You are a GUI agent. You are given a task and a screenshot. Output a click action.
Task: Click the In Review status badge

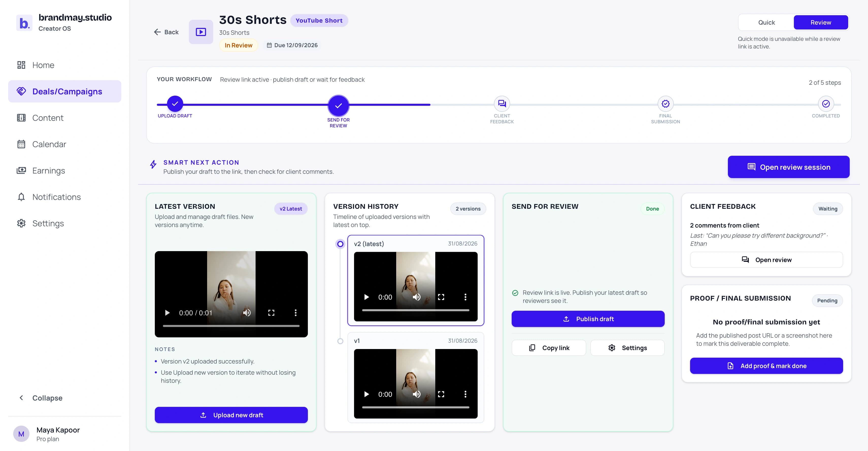pos(238,45)
